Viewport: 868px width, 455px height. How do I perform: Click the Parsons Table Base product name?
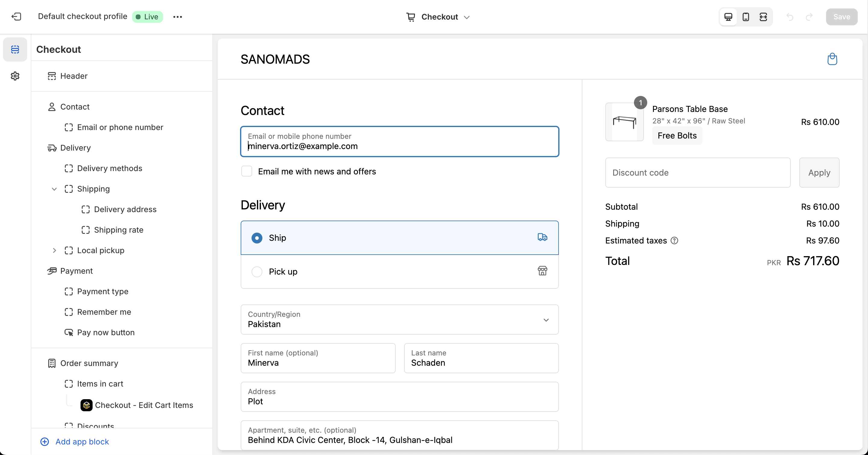coord(690,109)
